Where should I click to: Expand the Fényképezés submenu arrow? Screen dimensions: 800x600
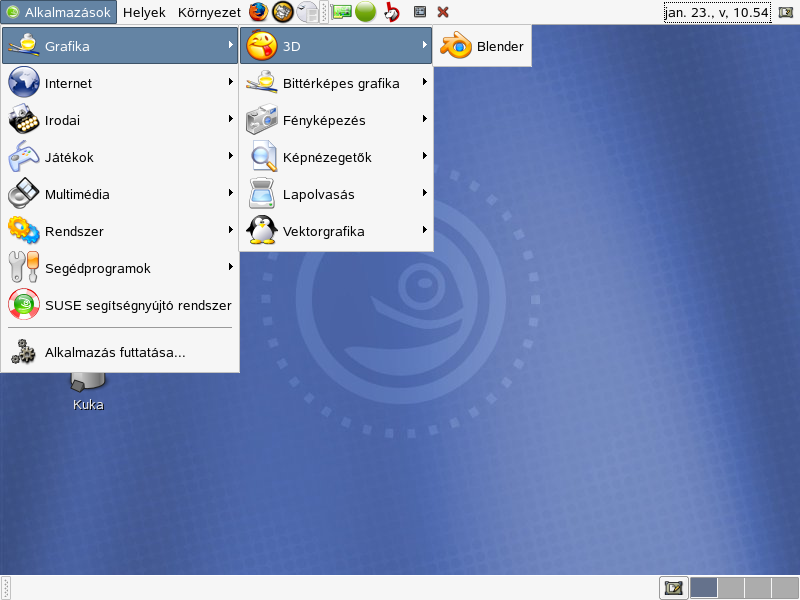tap(424, 119)
